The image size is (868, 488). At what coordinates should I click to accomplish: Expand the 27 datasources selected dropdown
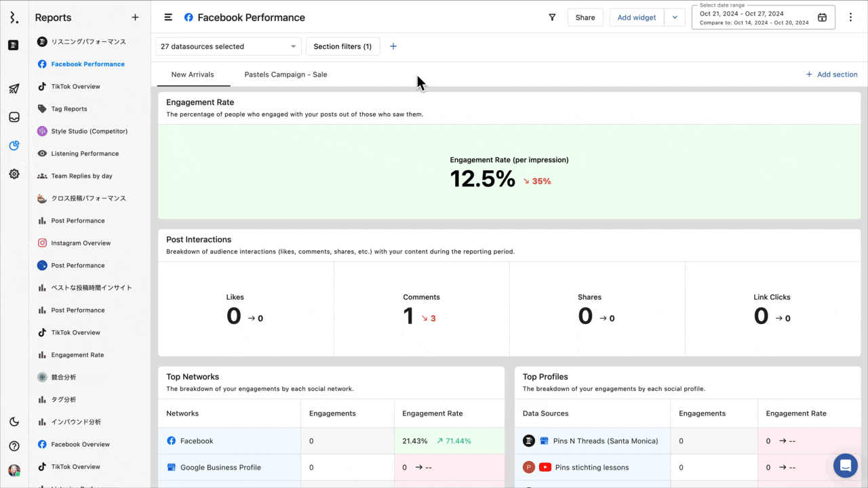[228, 47]
